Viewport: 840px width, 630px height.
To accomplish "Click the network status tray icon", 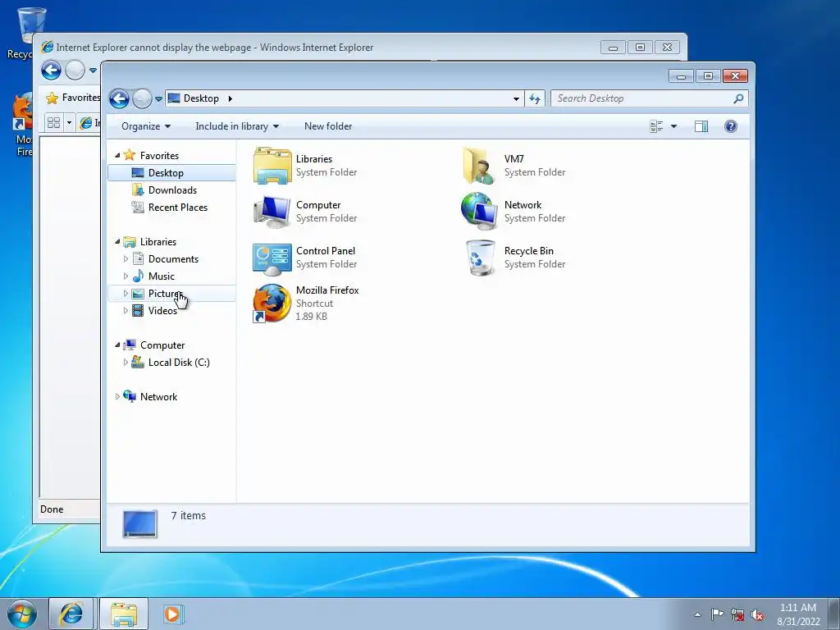I will coord(737,614).
